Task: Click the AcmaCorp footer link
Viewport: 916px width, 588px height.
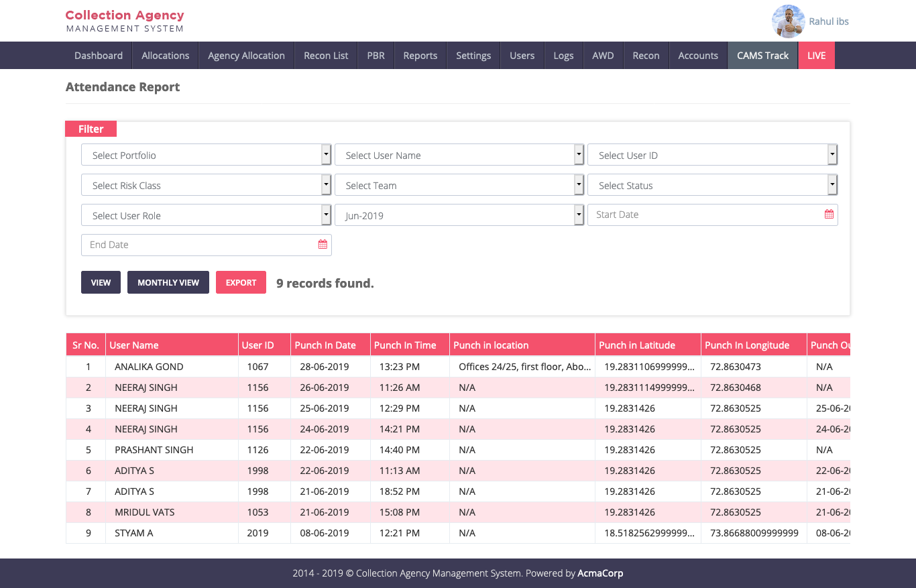Action: [600, 573]
